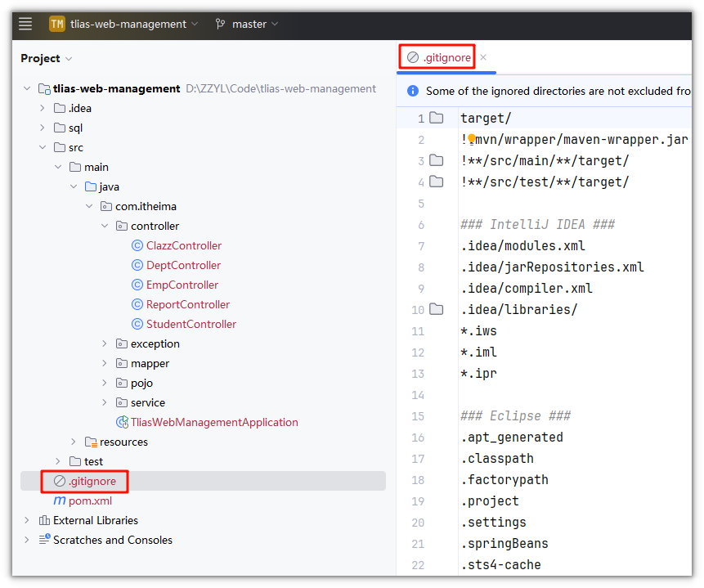The height and width of the screenshot is (588, 704).
Task: Click the com.itheima package icon
Action: pos(106,206)
